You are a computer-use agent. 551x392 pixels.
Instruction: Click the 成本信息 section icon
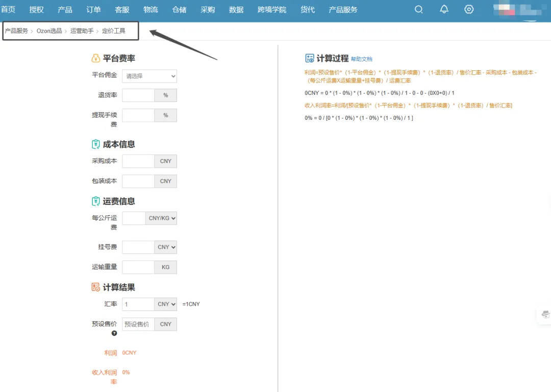tap(95, 144)
